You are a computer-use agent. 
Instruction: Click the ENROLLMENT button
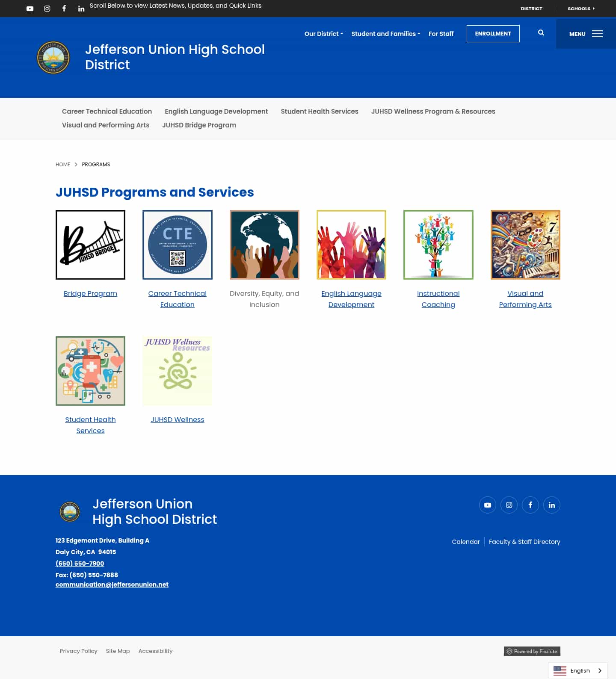click(x=493, y=34)
